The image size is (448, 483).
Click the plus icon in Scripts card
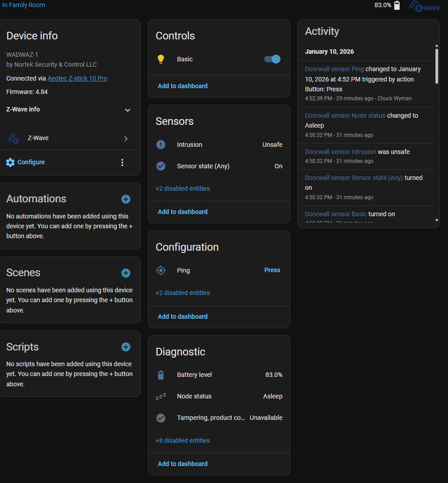tap(126, 347)
